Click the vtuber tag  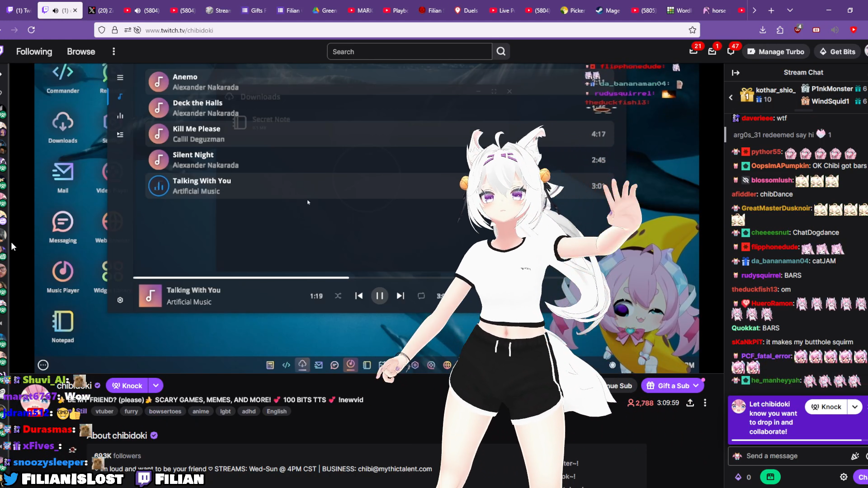[x=104, y=411]
